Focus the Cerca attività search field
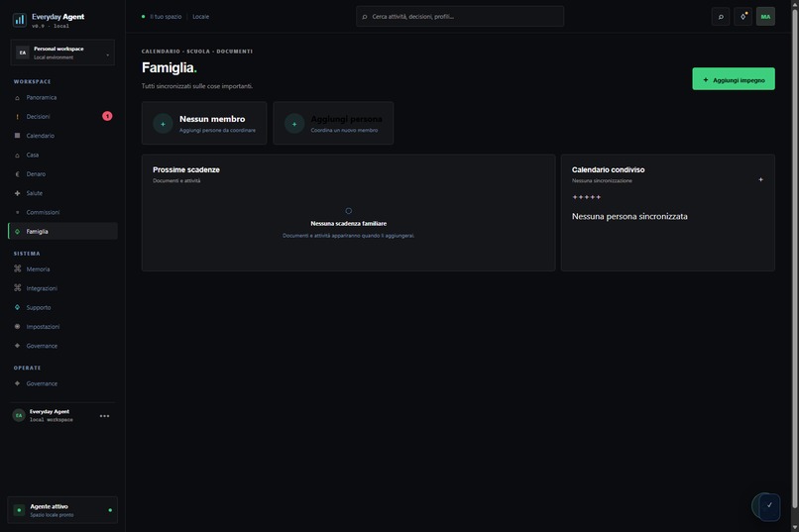Viewport: 799px width, 532px height. 460,17
